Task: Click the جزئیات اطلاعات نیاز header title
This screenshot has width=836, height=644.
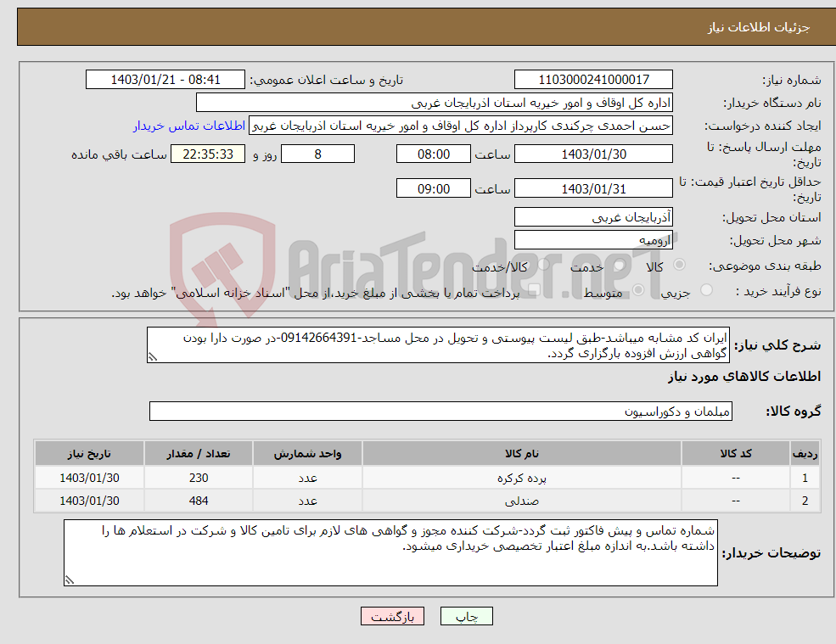Action: (x=759, y=27)
